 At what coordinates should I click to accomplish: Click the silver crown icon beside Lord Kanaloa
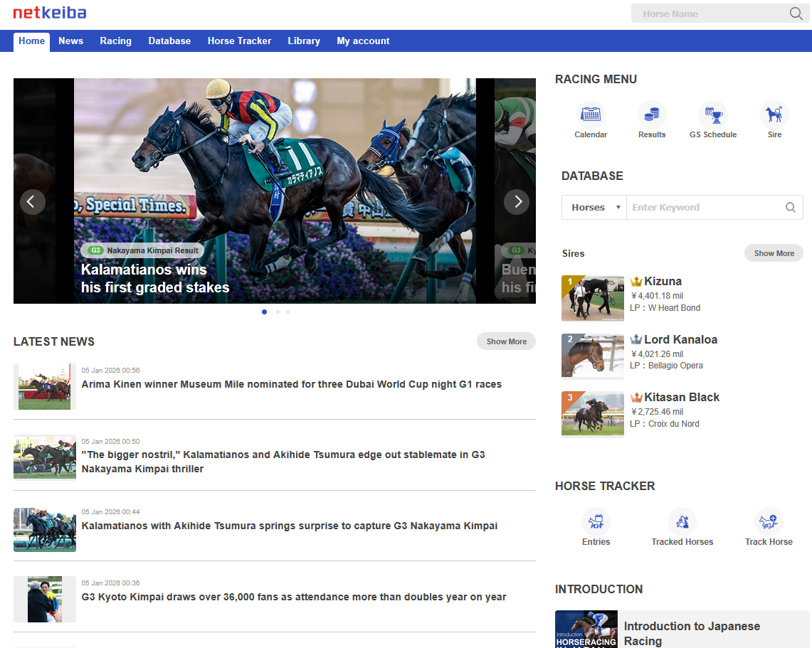pos(636,339)
